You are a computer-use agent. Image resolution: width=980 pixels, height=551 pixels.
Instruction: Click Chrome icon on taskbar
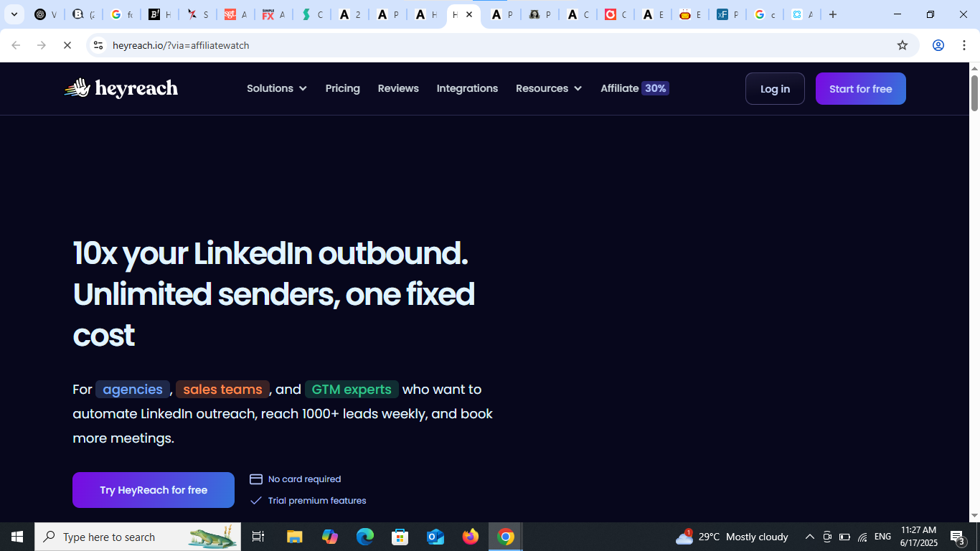506,537
